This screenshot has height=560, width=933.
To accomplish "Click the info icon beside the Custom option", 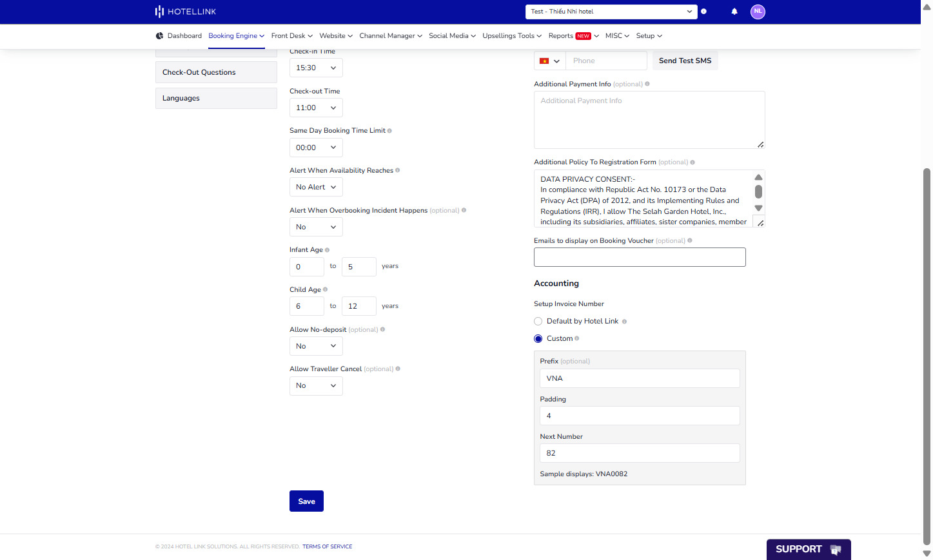I will 576,338.
